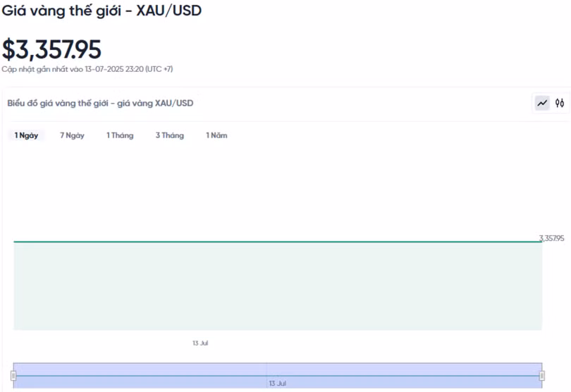Click the large $3,357.95 price figure
Image resolution: width=571 pixels, height=392 pixels.
point(51,49)
